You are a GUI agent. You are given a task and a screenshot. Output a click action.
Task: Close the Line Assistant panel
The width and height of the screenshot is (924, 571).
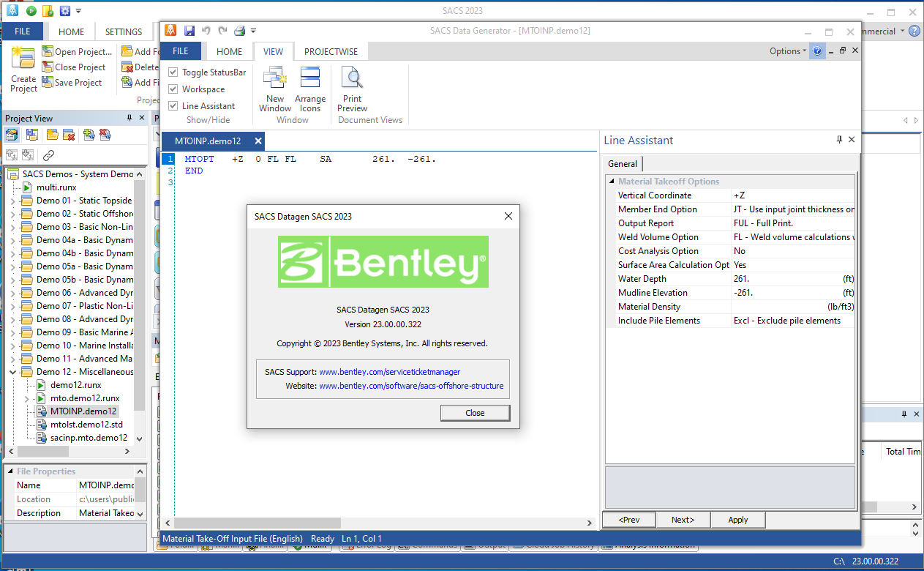click(852, 140)
